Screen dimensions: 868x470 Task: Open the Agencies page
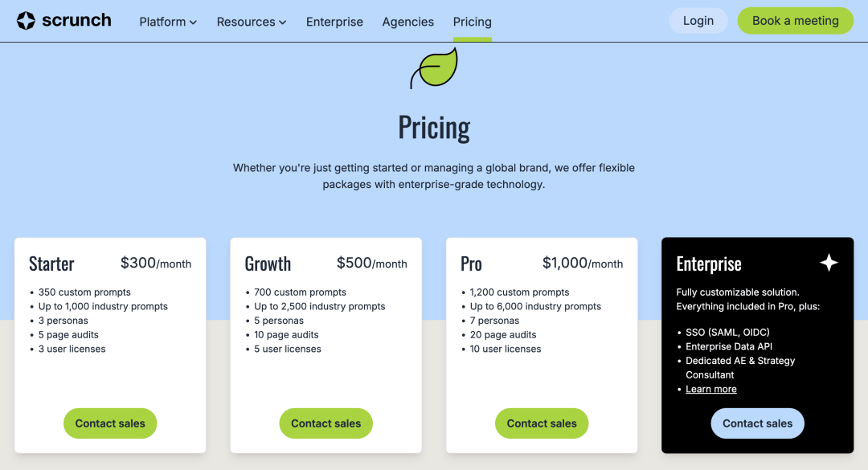pos(408,22)
